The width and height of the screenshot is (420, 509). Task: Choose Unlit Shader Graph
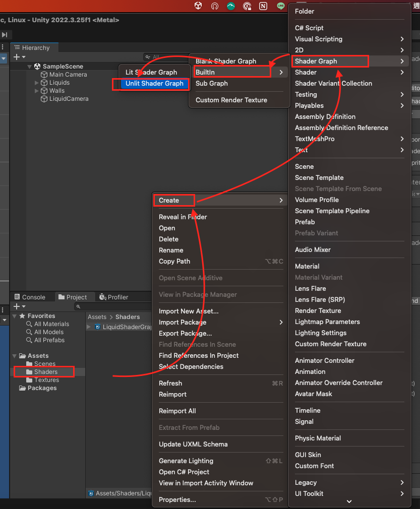tap(154, 84)
